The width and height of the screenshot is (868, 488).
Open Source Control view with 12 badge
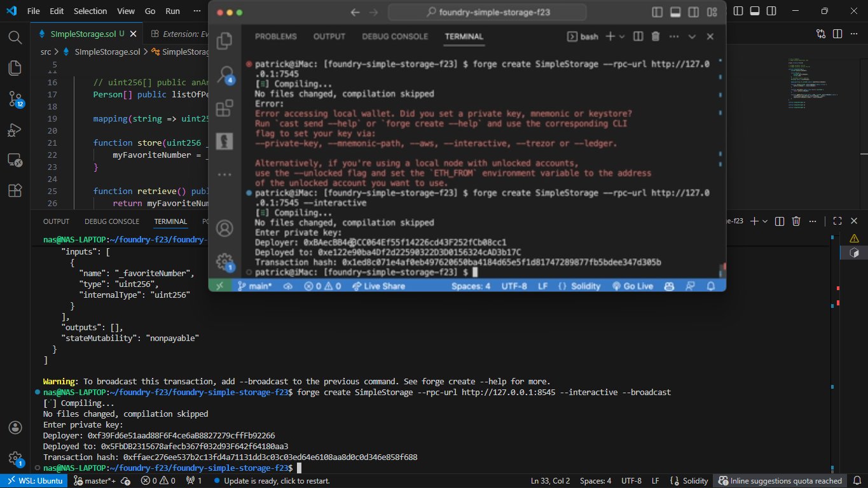(15, 99)
